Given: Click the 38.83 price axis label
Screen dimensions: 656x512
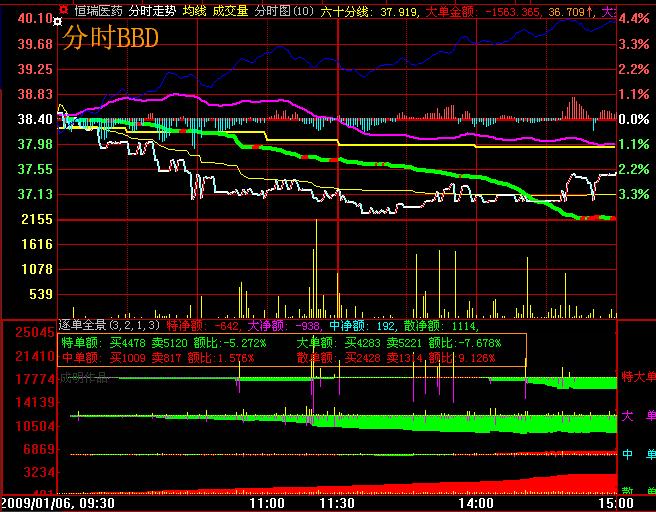Looking at the screenshot, I should point(35,94).
